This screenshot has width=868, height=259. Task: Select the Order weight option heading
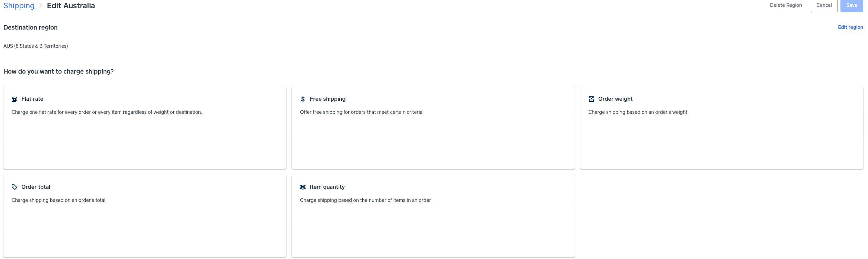coord(615,99)
